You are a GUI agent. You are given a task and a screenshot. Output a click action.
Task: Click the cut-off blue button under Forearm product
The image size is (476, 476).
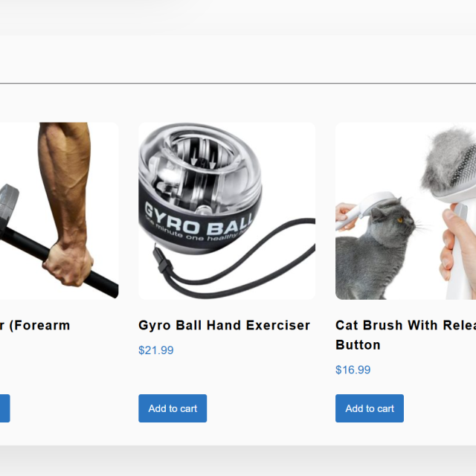(x=5, y=408)
